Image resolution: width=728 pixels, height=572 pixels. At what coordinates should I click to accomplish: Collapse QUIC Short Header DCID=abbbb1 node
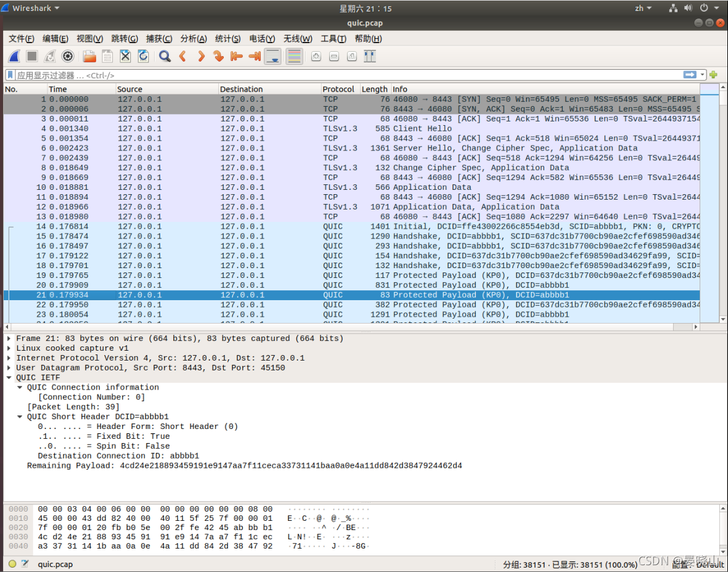(x=20, y=417)
